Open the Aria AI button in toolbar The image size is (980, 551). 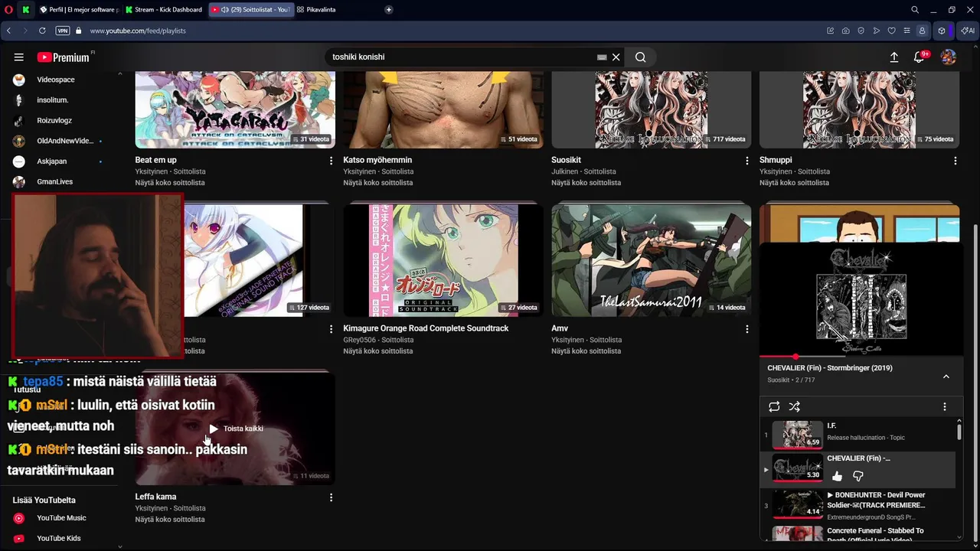click(x=968, y=31)
